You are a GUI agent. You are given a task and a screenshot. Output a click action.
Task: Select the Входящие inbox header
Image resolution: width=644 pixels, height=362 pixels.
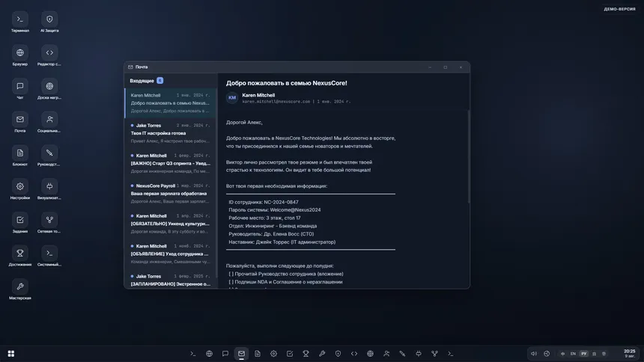pos(142,81)
